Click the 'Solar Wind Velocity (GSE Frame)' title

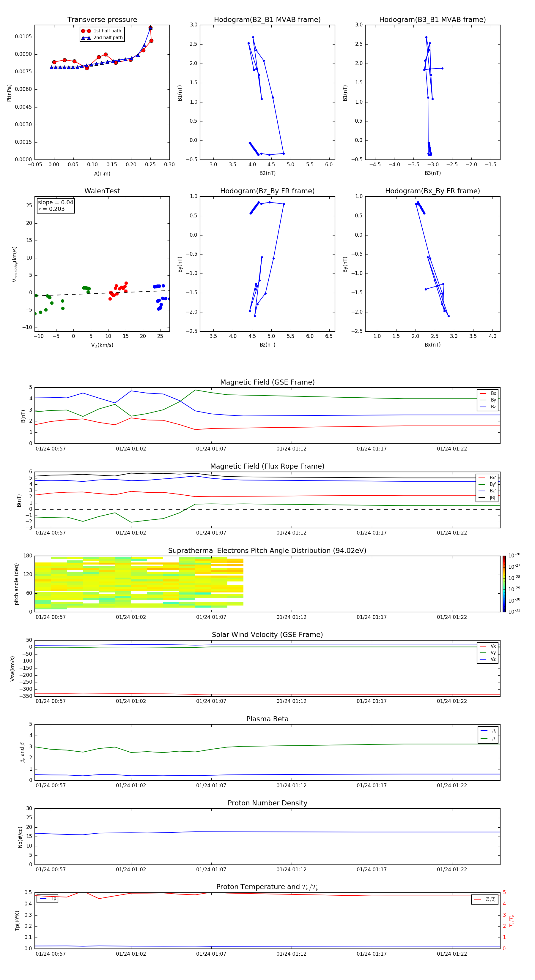267,635
